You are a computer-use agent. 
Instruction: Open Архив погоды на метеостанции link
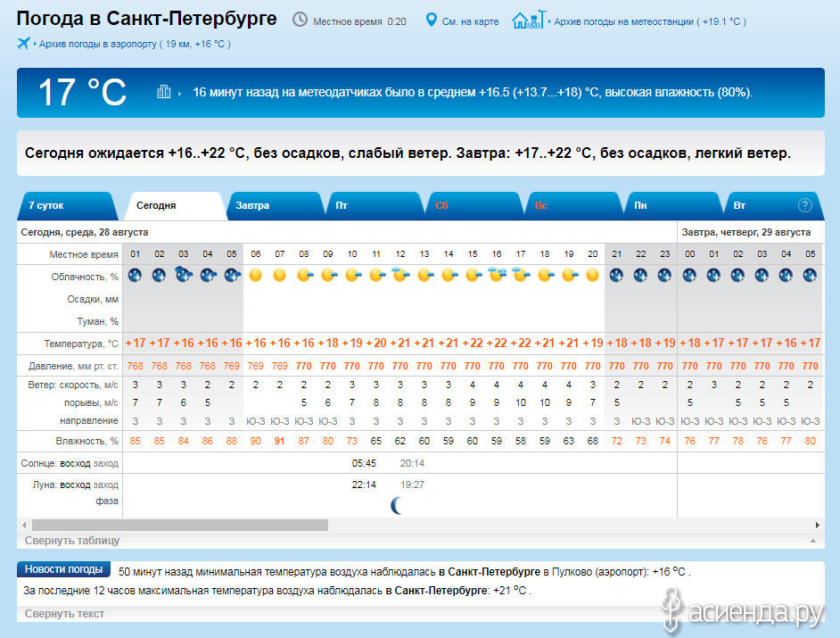(x=650, y=21)
